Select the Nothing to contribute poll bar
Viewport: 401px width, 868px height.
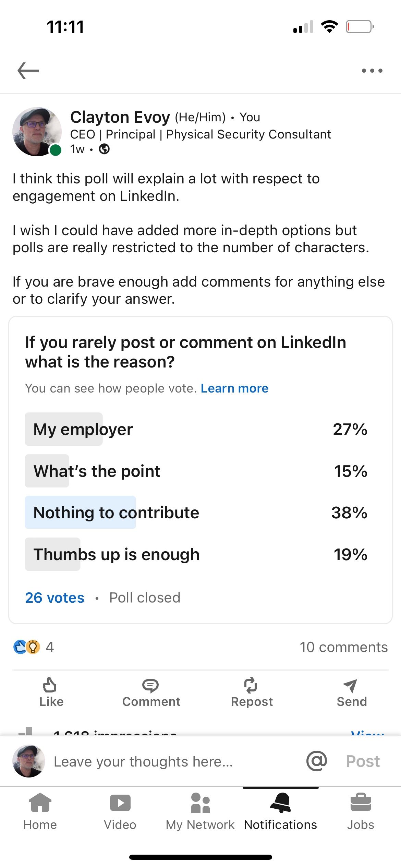click(x=196, y=513)
